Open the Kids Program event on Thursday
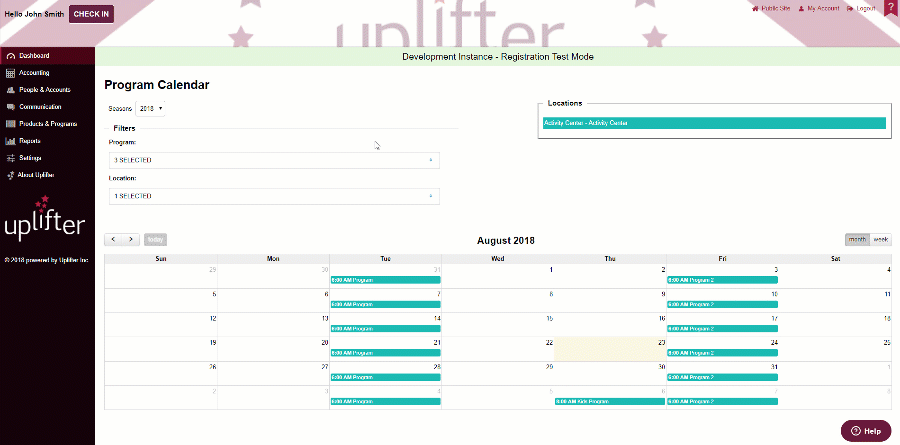Screen dimensions: 900x445 [609, 402]
